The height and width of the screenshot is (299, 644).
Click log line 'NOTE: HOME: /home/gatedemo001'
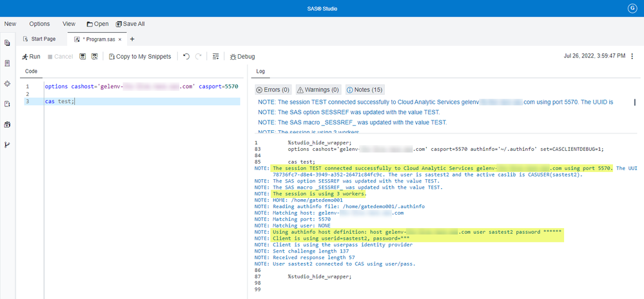coord(298,200)
